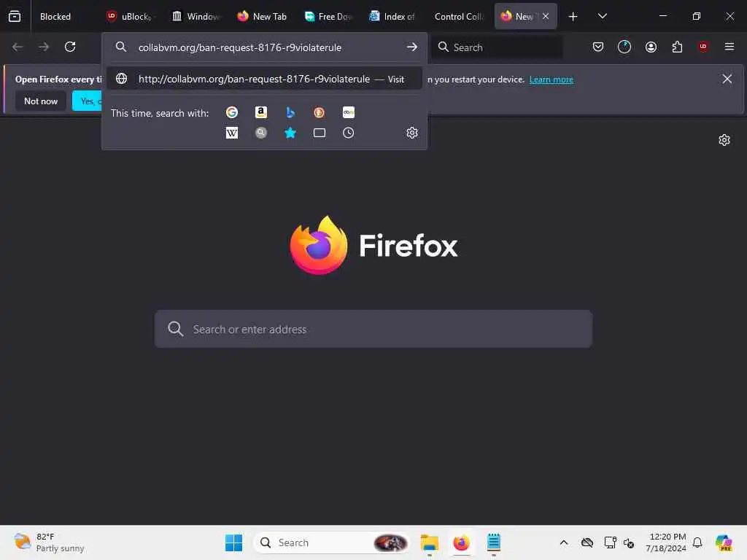
Task: Search this time with DuckDuckGo
Action: coord(320,112)
